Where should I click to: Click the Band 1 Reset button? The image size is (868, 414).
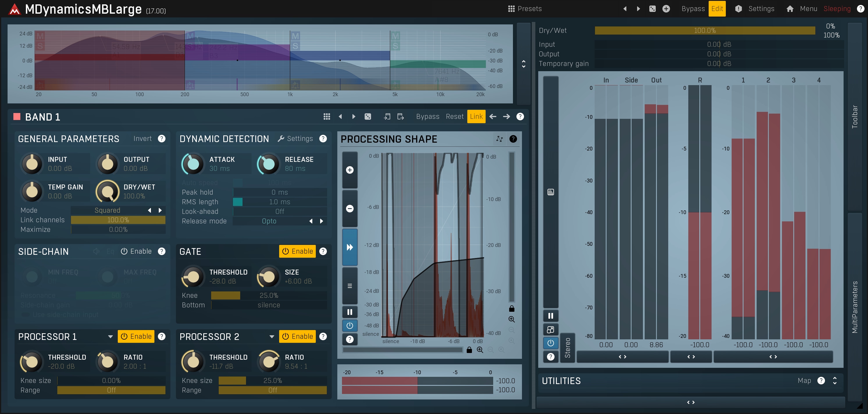pos(455,117)
